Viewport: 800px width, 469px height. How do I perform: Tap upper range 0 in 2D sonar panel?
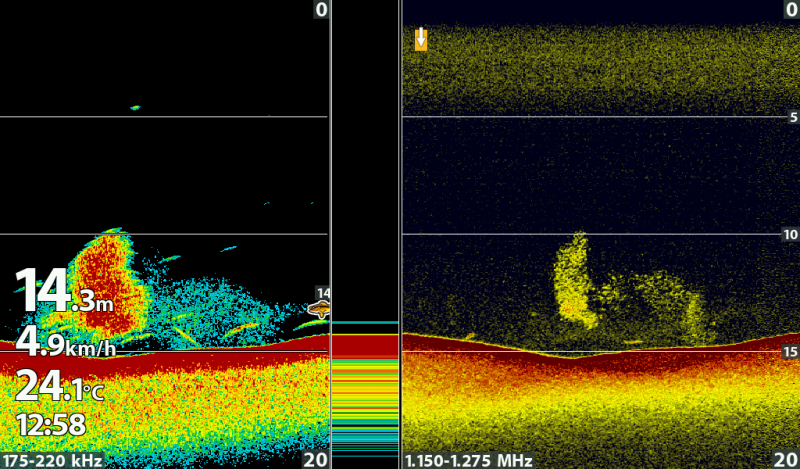click(320, 10)
